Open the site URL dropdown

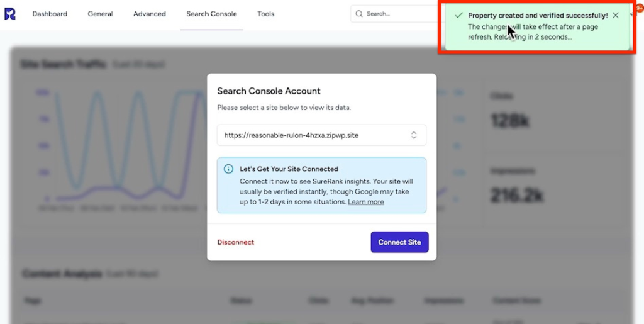point(321,135)
